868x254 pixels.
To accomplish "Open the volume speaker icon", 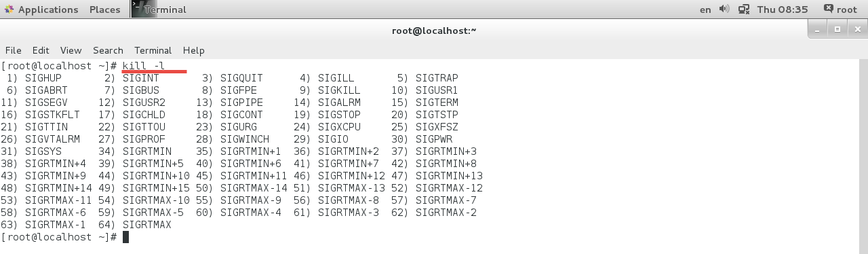I will (x=724, y=10).
